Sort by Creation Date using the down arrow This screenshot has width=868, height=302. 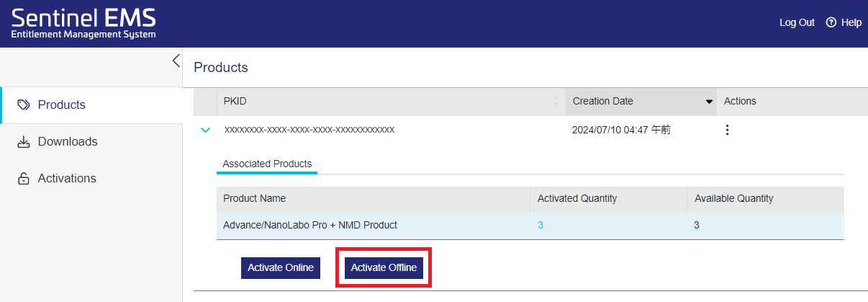(709, 102)
